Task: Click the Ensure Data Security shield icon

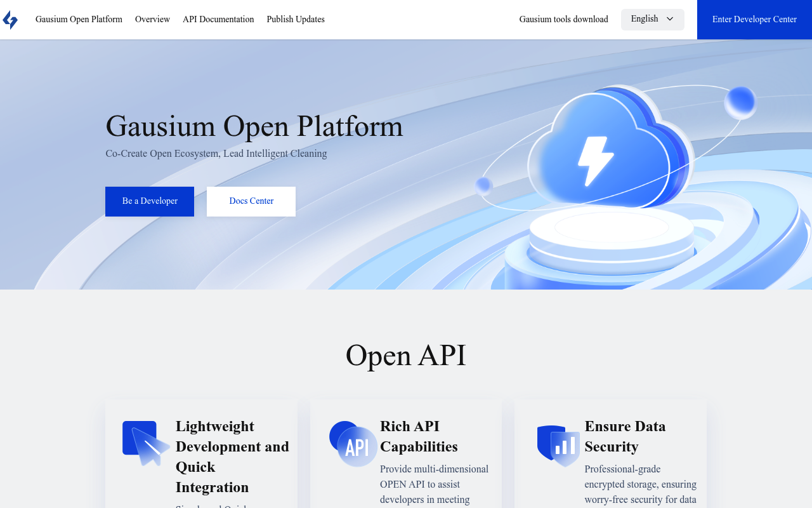Action: tap(558, 446)
